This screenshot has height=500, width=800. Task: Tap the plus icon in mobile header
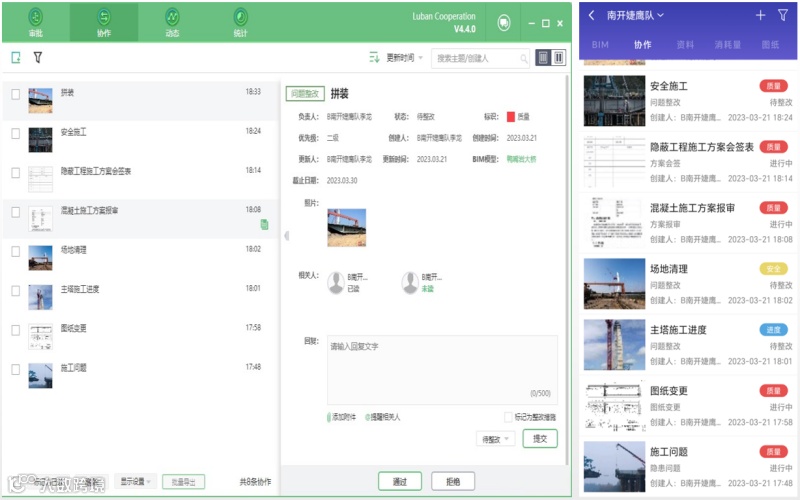tap(760, 15)
